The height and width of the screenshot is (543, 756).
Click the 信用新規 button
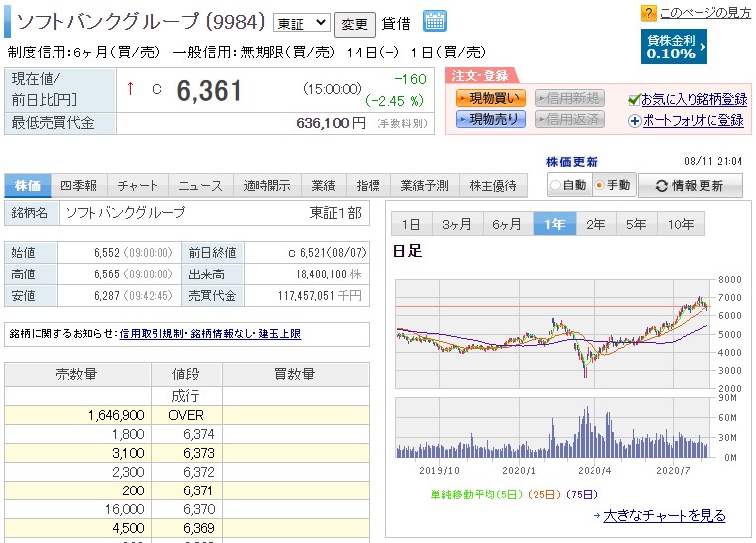570,98
